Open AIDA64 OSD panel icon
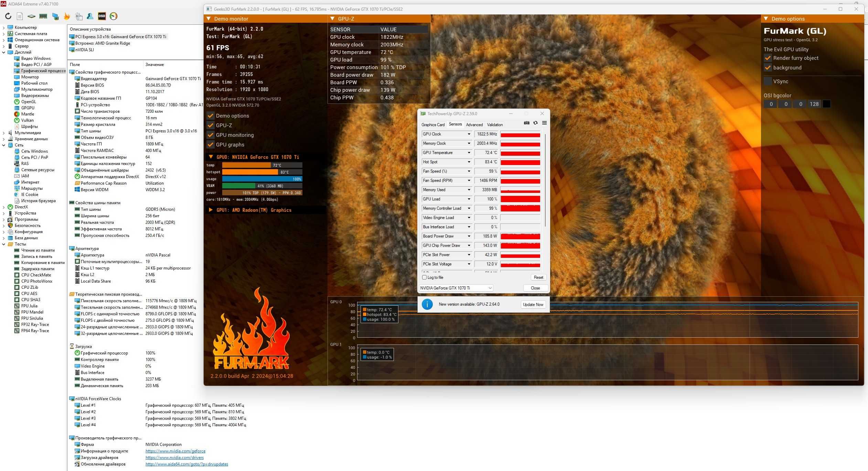Image resolution: width=868 pixels, height=471 pixels. pos(102,16)
